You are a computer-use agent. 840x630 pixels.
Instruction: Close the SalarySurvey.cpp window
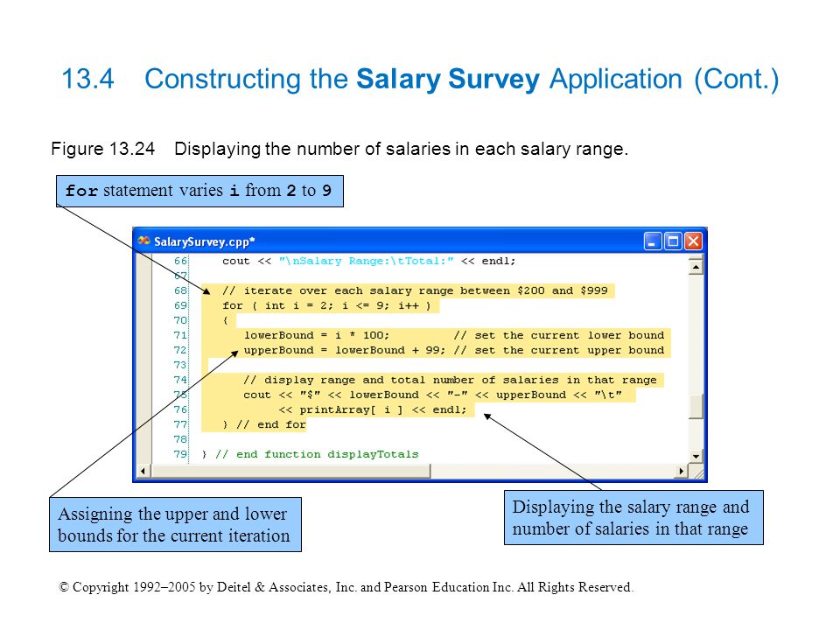(x=693, y=241)
